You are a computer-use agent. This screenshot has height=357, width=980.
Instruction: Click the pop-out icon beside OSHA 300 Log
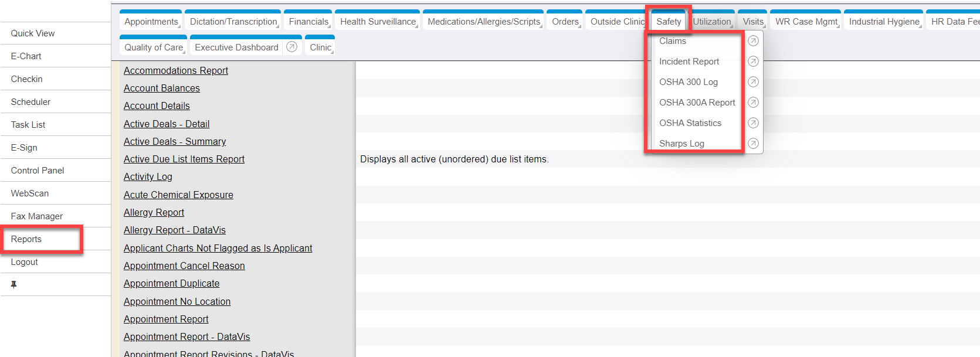click(x=753, y=82)
